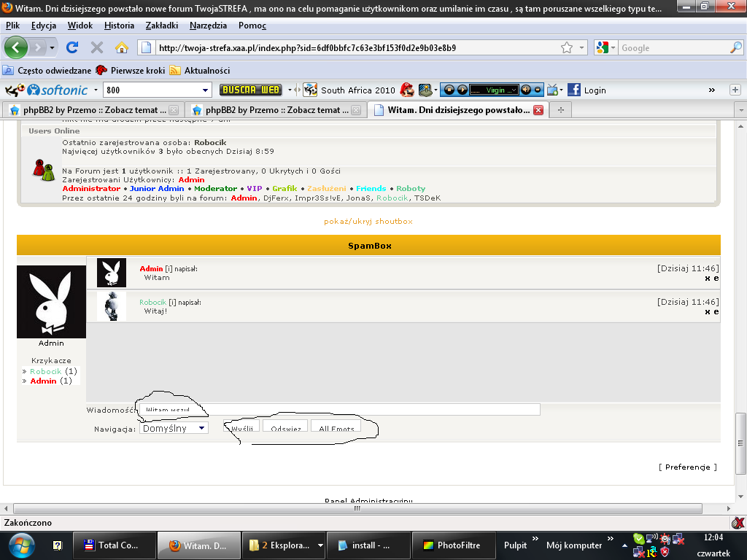
Task: Open the Historia menu
Action: pos(119,26)
